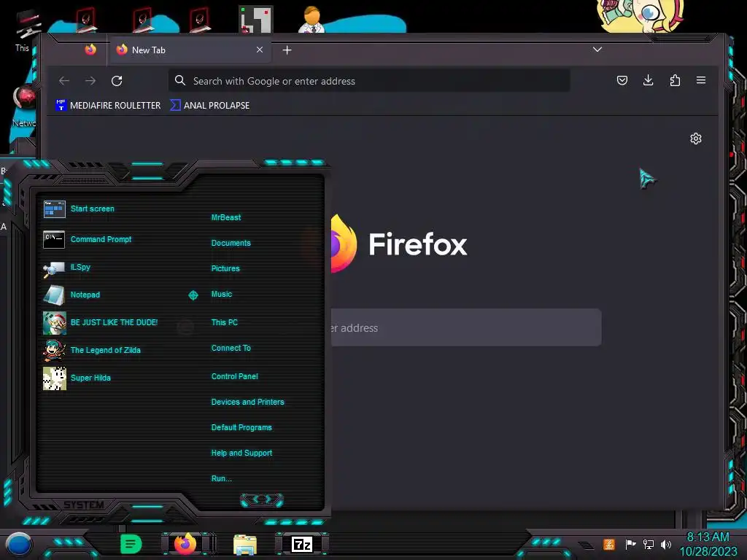Viewport: 747px width, 560px height.
Task: Click the Java tray icon
Action: pos(608,544)
